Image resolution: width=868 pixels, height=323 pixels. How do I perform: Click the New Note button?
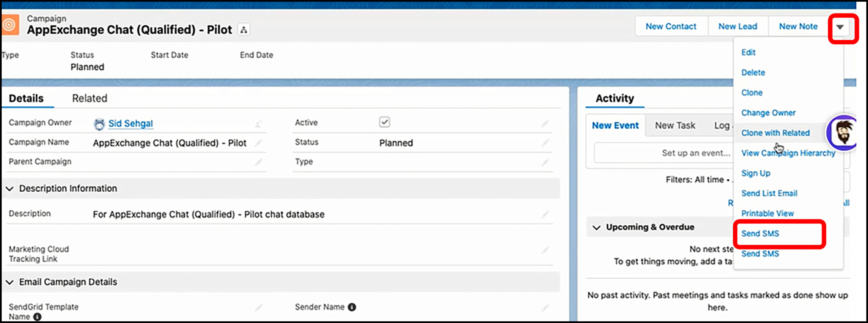tap(798, 26)
